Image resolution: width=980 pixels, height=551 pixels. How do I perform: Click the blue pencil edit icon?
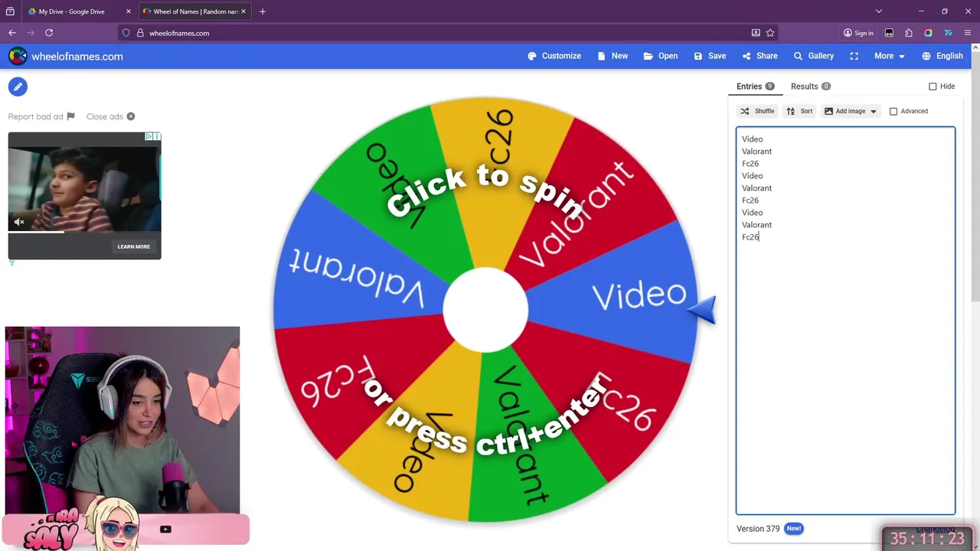coord(18,87)
